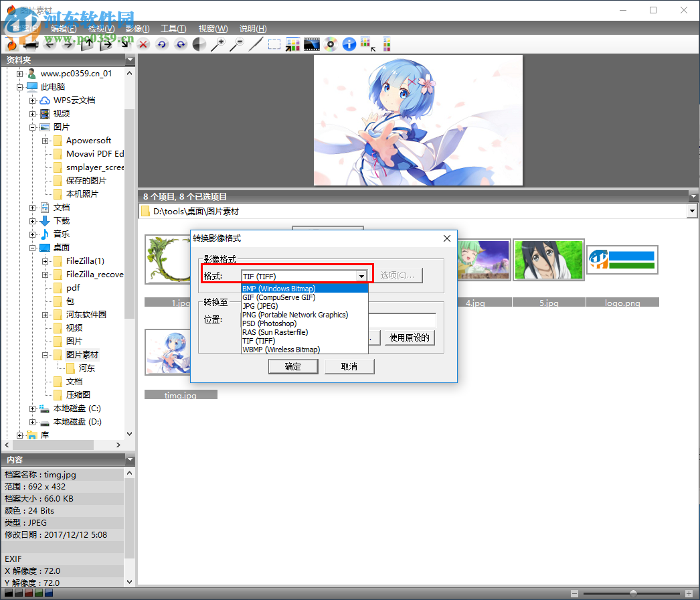This screenshot has height=600, width=700.
Task: Open the blue info icon
Action: coord(349,44)
